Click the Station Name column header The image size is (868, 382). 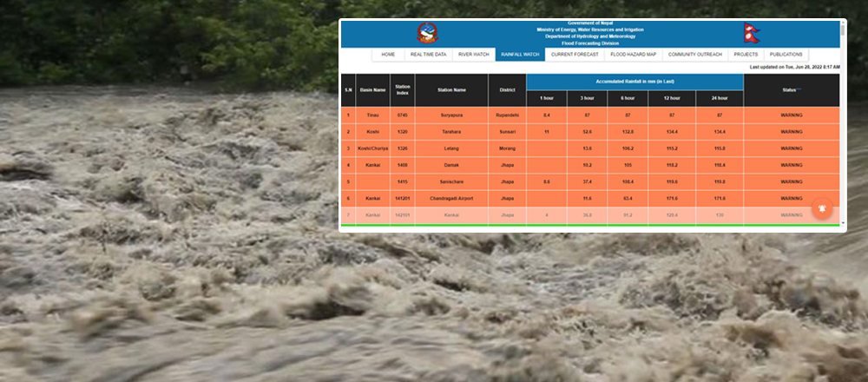coord(451,90)
